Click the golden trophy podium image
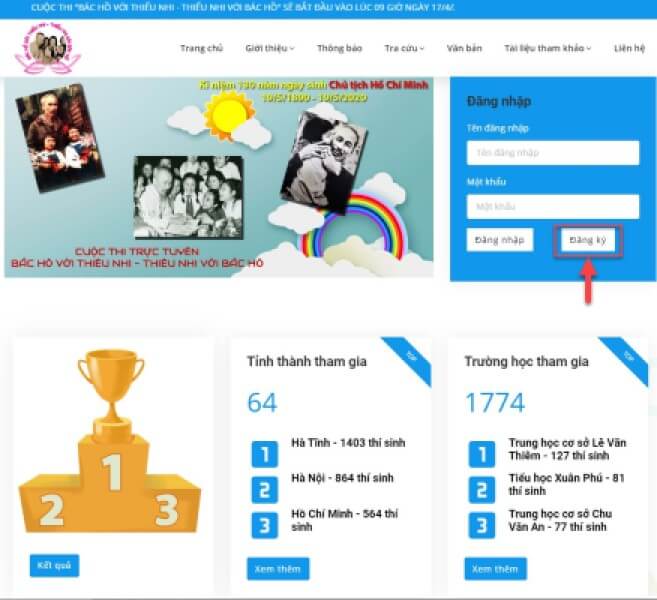The width and height of the screenshot is (657, 600). coord(110,441)
